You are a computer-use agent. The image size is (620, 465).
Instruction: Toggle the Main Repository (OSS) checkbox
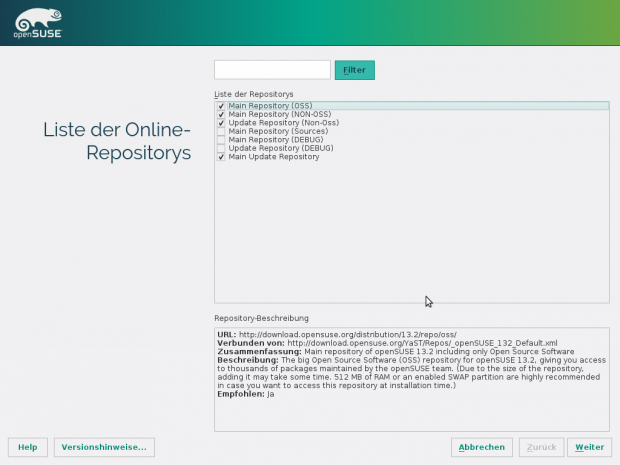221,105
